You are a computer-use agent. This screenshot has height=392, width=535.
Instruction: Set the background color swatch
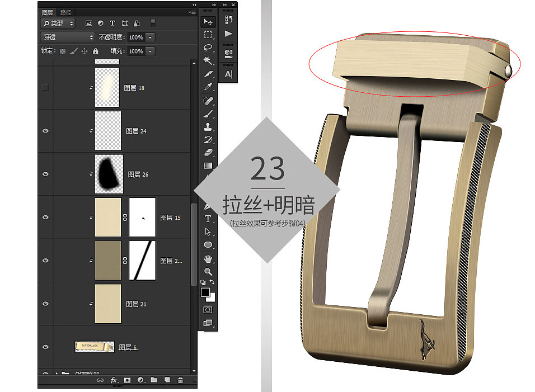[x=212, y=299]
